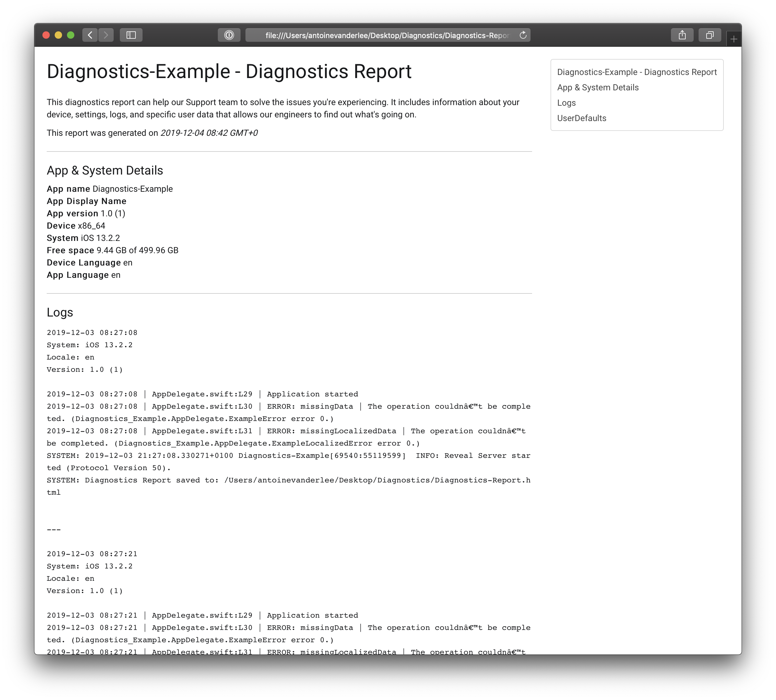Show tab overview icon
The width and height of the screenshot is (776, 700).
pos(709,35)
